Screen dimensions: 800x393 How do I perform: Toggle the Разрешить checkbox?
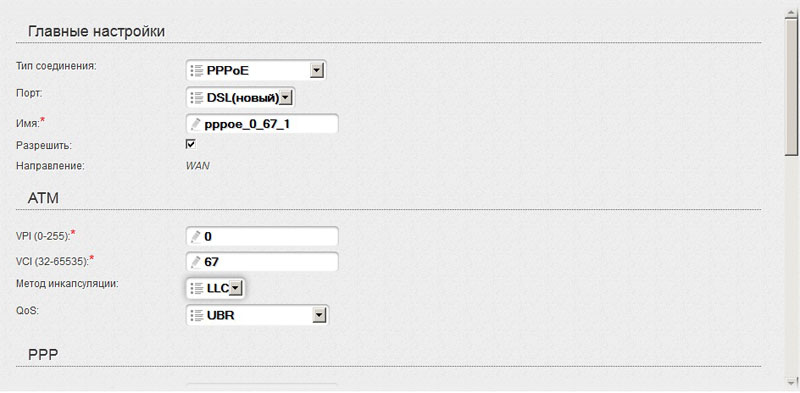coord(191,145)
